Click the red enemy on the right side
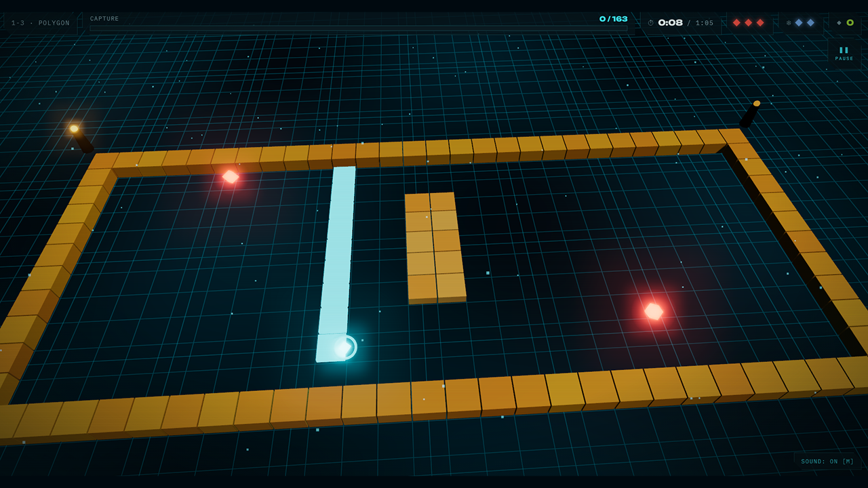 653,311
